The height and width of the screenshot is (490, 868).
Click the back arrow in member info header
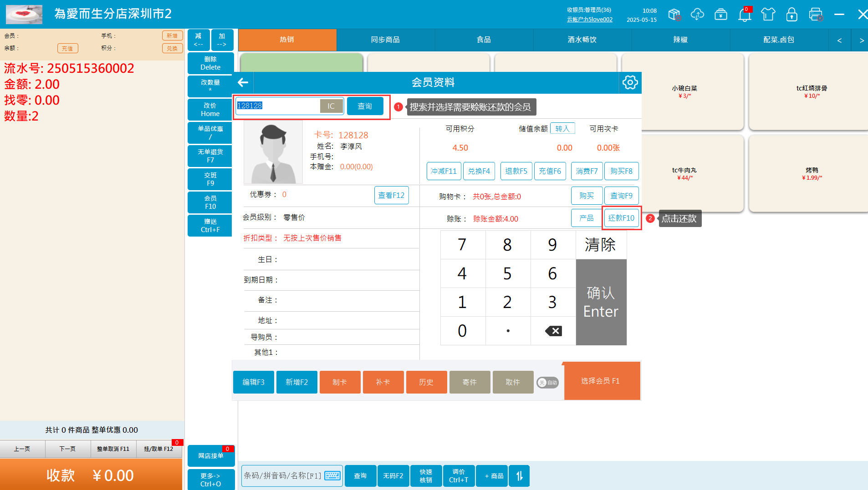(x=243, y=82)
